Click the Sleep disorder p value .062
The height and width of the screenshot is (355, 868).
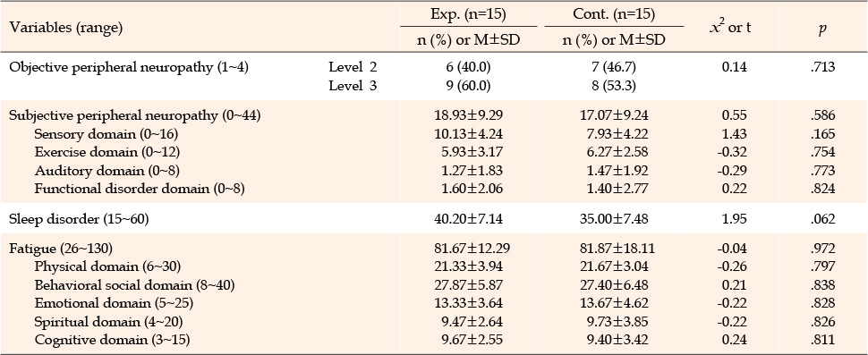(x=822, y=219)
